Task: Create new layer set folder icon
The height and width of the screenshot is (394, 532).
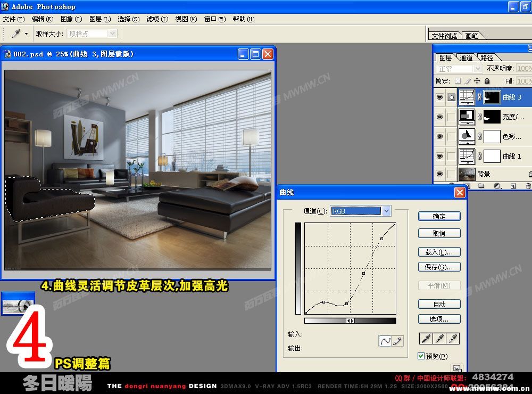Action: [481, 186]
